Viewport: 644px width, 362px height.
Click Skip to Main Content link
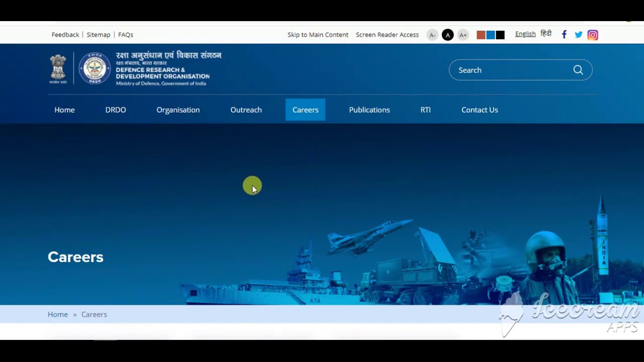[x=318, y=35]
